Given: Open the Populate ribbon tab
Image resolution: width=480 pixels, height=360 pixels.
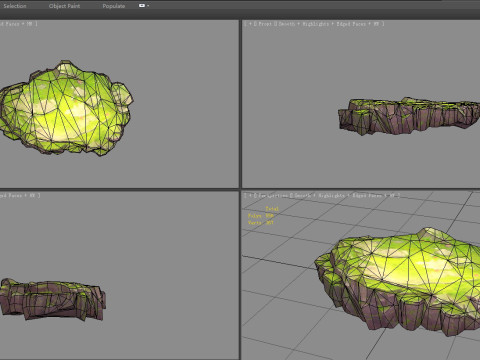Looking at the screenshot, I should 114,6.
